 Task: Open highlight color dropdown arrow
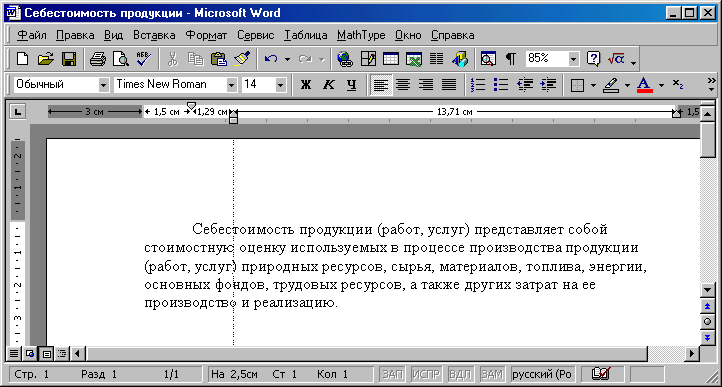627,85
